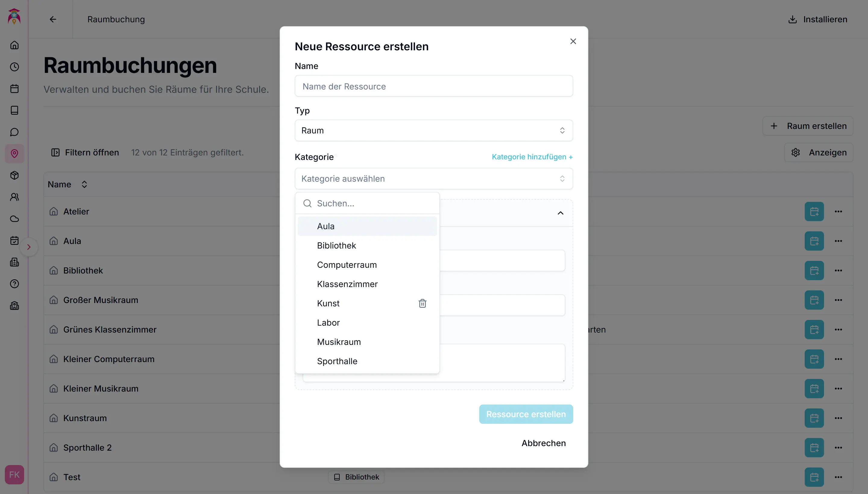Image resolution: width=868 pixels, height=494 pixels.
Task: Type in the Name der Ressource field
Action: [433, 86]
